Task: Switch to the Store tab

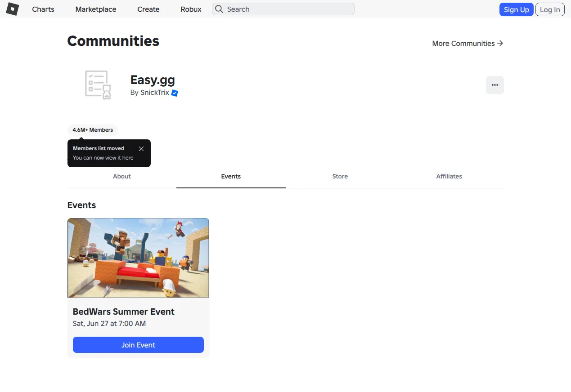Action: pyautogui.click(x=340, y=176)
